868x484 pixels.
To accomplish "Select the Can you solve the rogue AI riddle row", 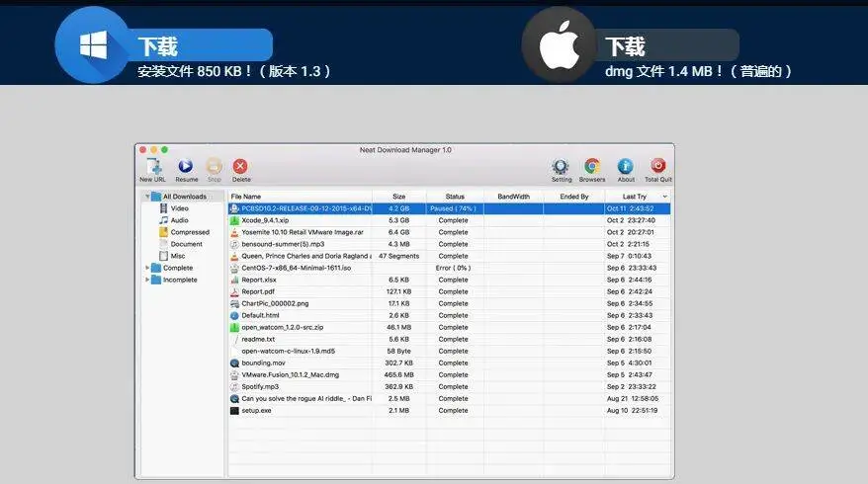I will pos(449,399).
